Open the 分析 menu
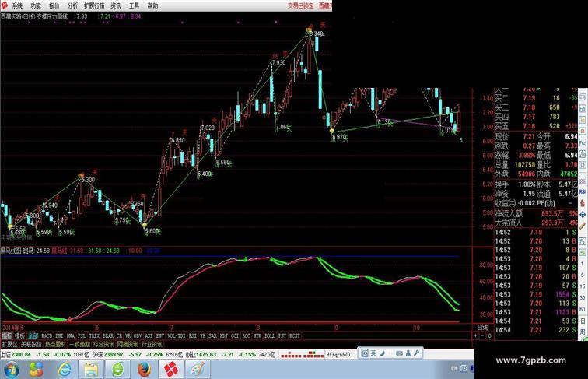Viewport: 588px width, 379px height. click(x=73, y=5)
